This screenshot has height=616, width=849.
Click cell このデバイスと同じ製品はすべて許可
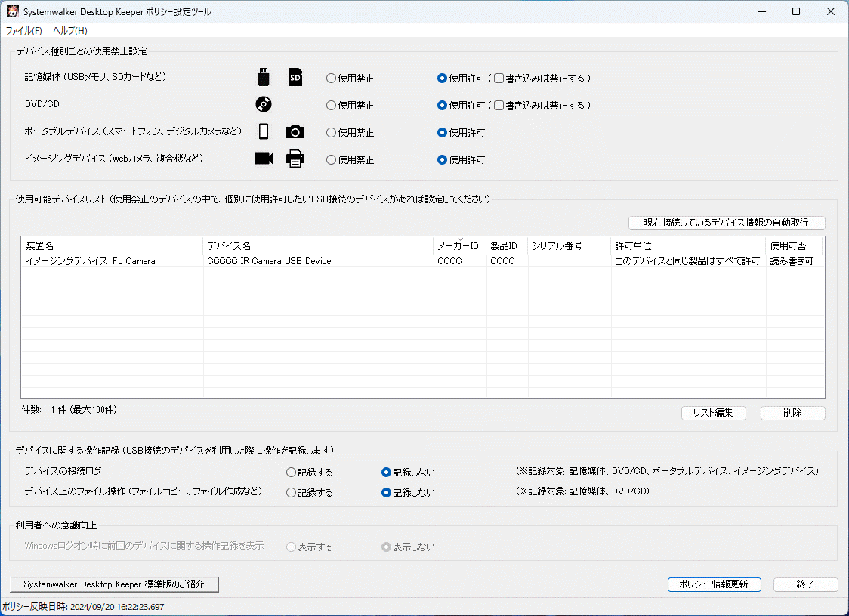[x=687, y=261]
